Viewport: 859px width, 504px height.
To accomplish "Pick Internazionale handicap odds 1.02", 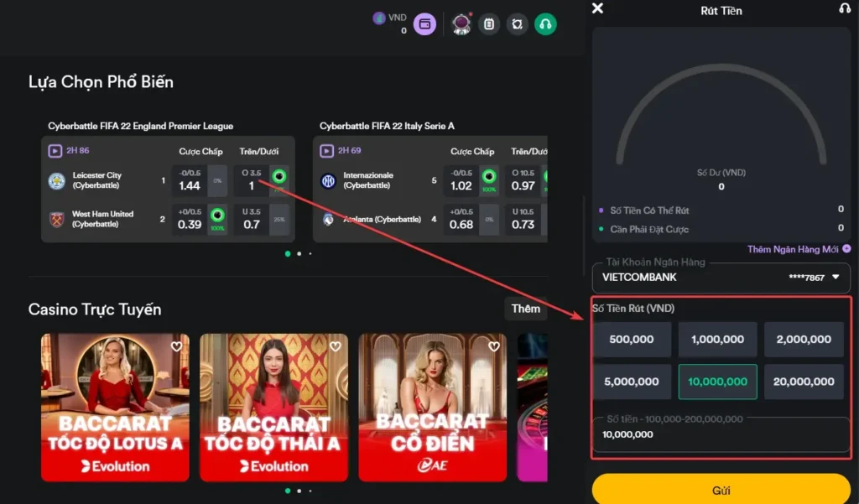I will pyautogui.click(x=461, y=180).
